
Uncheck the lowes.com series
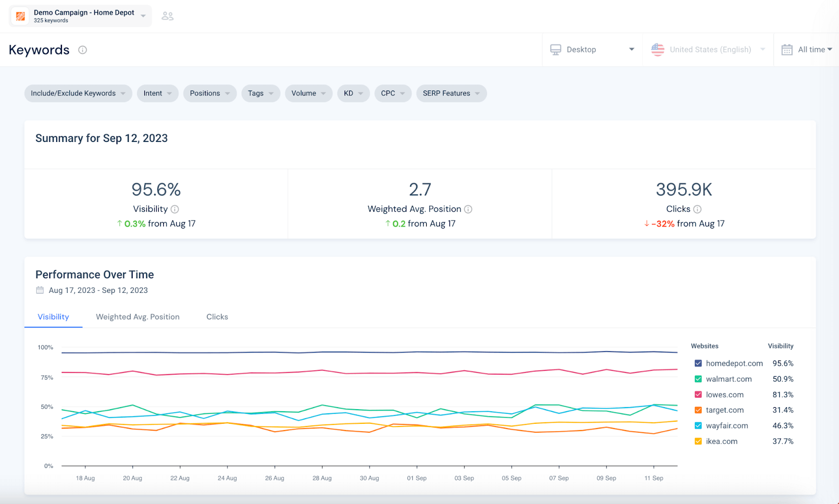point(698,395)
